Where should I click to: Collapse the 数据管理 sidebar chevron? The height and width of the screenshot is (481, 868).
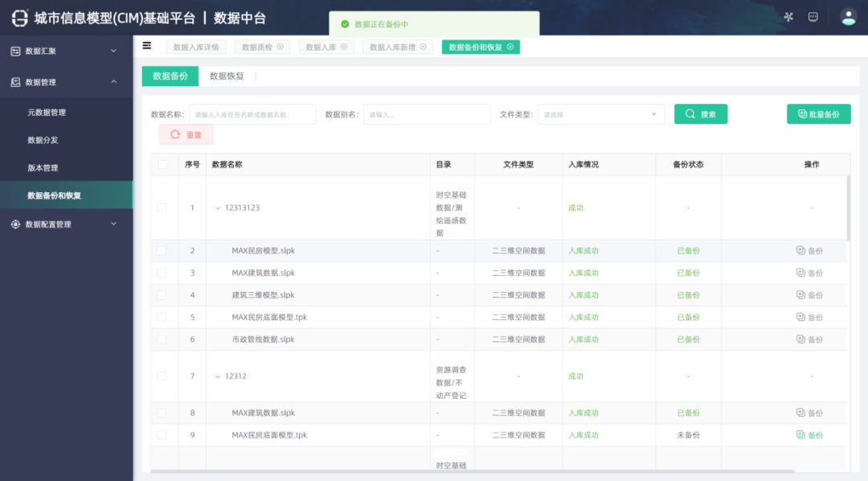coord(113,81)
